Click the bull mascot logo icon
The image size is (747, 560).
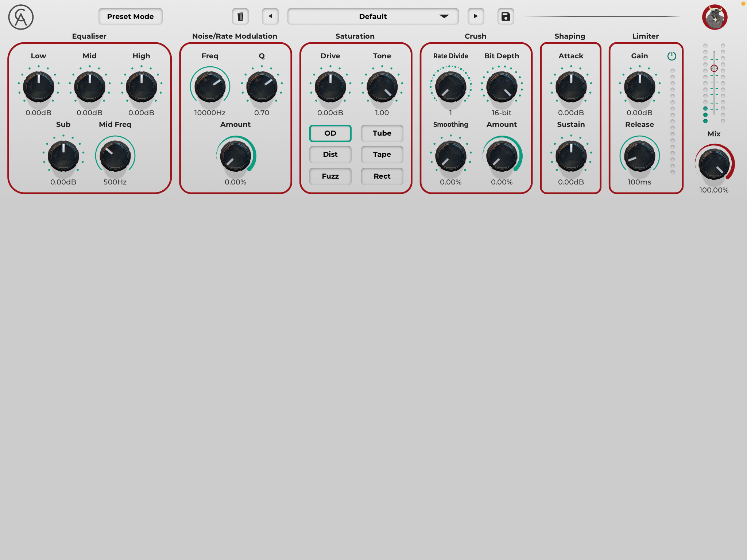[715, 17]
